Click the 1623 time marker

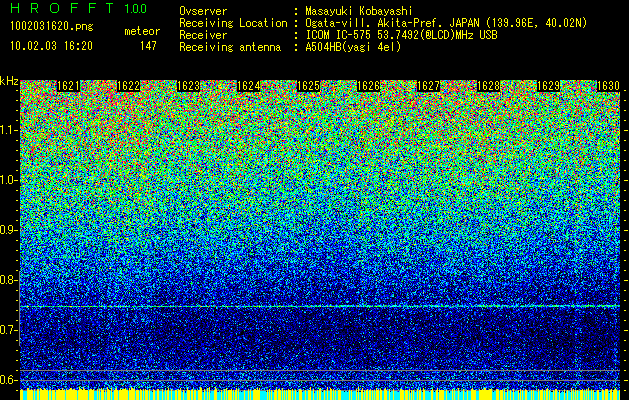point(189,86)
